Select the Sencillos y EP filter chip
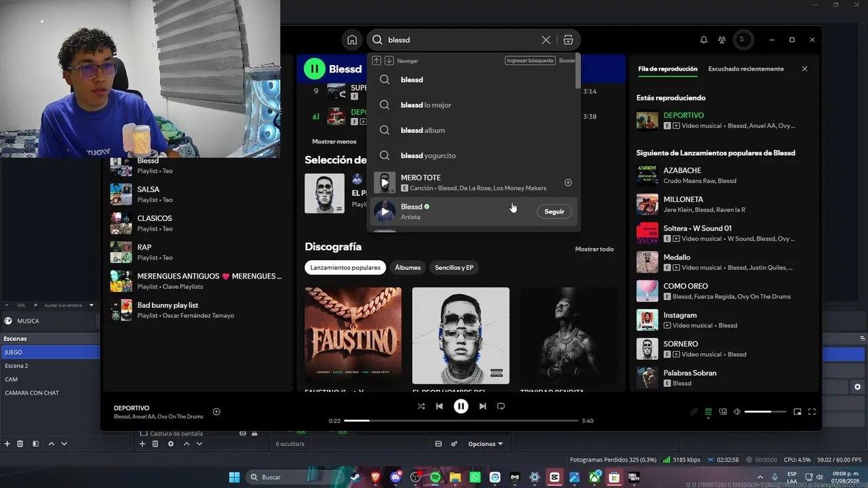Screen dimensions: 868x488 [x=454, y=268]
